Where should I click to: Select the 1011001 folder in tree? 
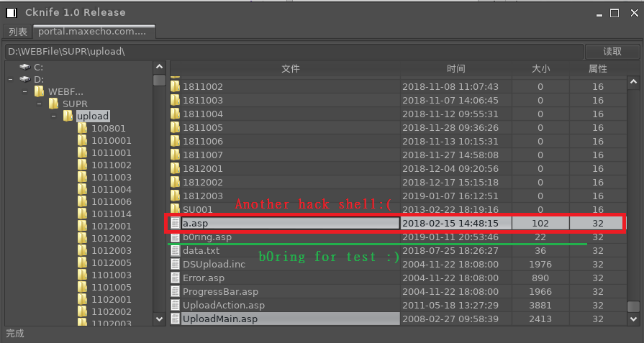[111, 152]
